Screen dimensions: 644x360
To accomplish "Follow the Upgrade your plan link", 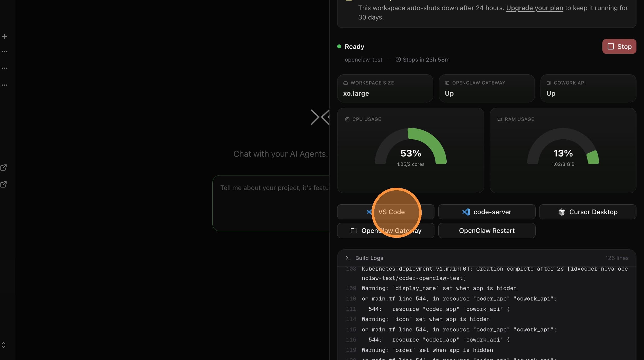I will pyautogui.click(x=535, y=8).
